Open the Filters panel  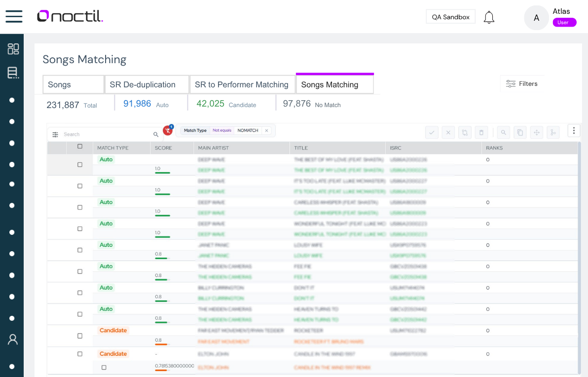[521, 84]
